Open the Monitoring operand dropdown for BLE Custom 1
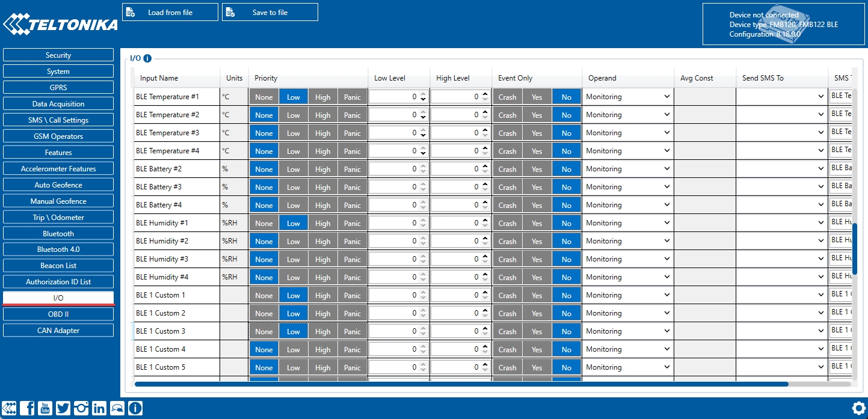Viewport: 868px width, 419px height. point(627,295)
